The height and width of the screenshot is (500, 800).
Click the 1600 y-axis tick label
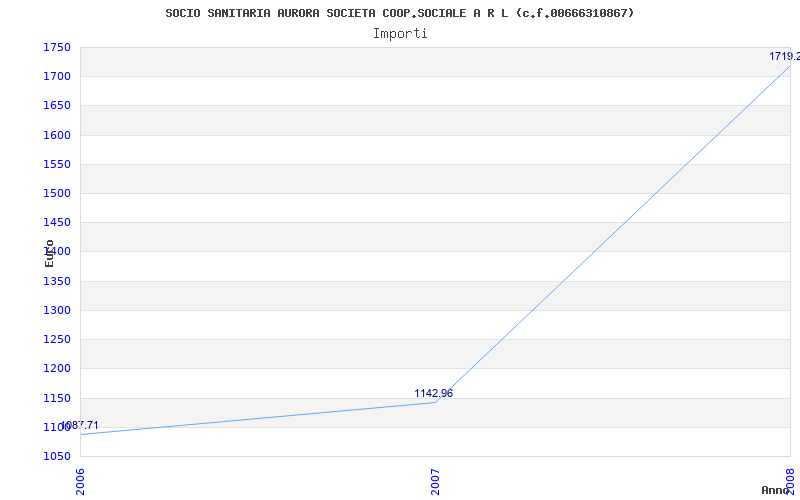(57, 135)
